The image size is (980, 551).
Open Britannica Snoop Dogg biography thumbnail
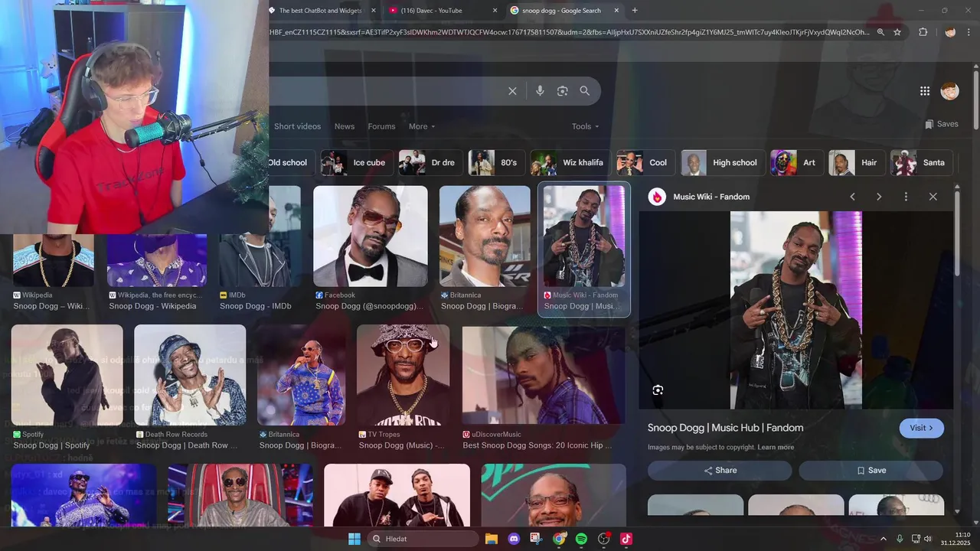[485, 236]
